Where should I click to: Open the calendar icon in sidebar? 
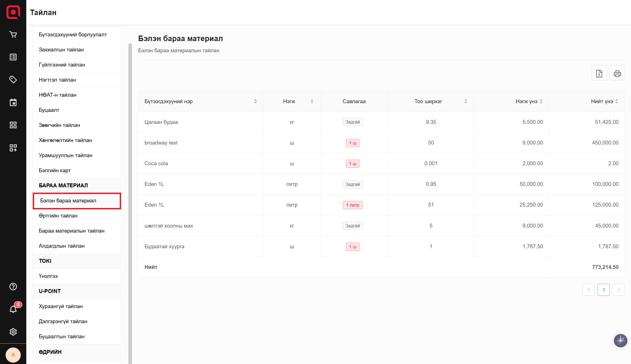[13, 102]
